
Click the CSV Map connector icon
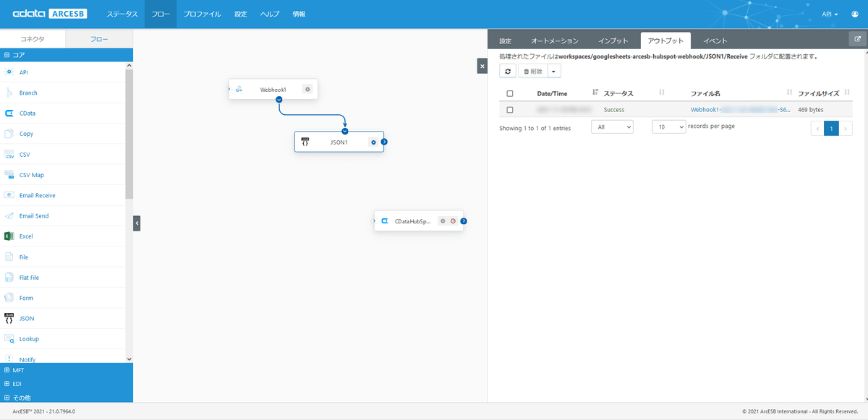(x=9, y=175)
